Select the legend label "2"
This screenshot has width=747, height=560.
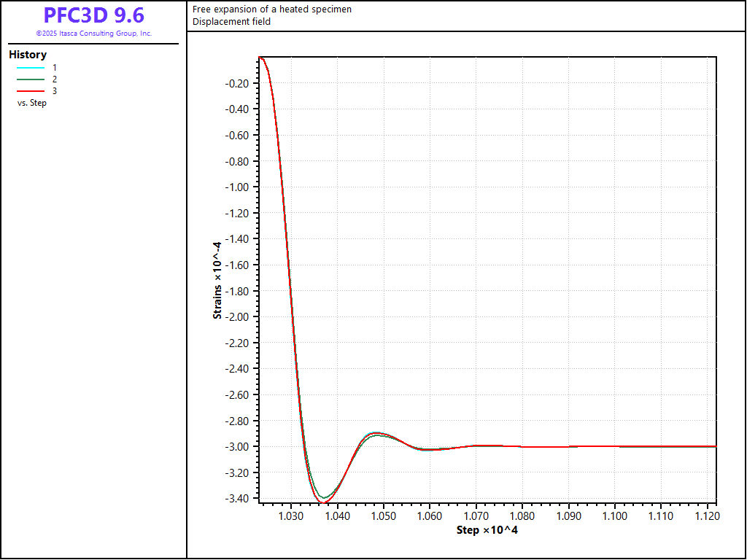[55, 79]
